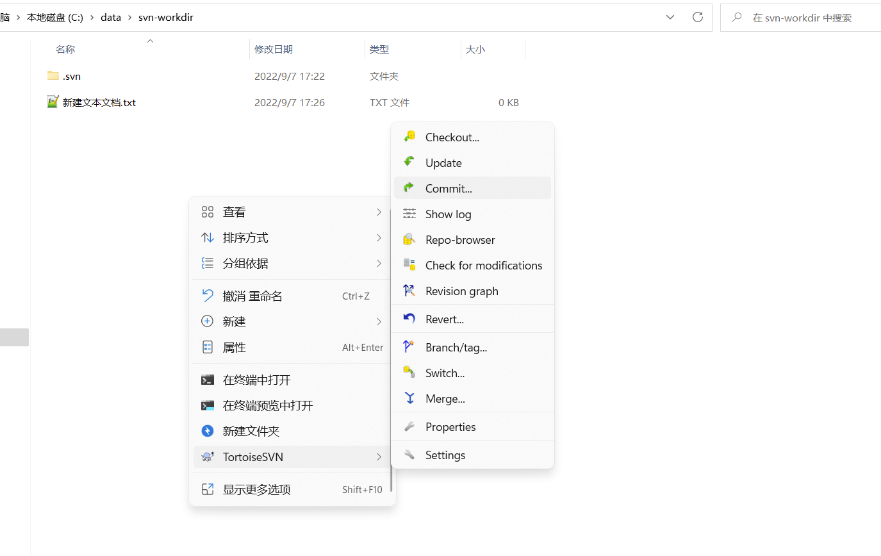Click the Commit arrow icon
This screenshot has height=556, width=881.
click(x=409, y=188)
